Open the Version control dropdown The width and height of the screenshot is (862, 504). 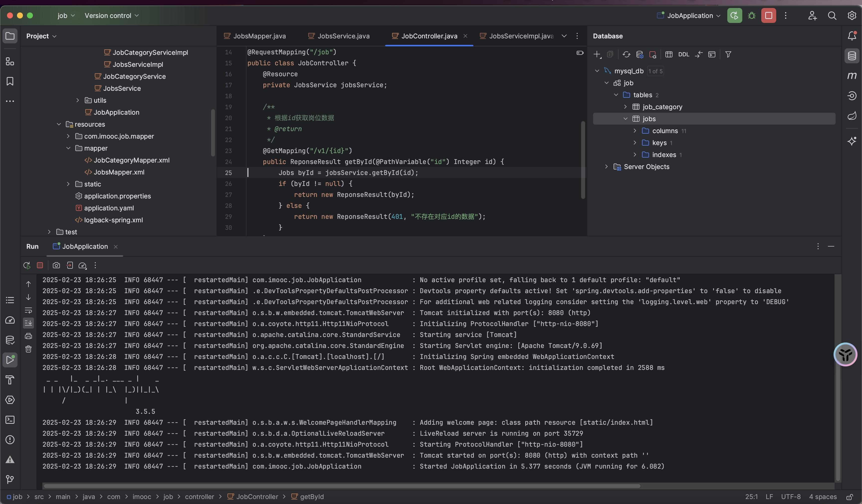pyautogui.click(x=111, y=16)
